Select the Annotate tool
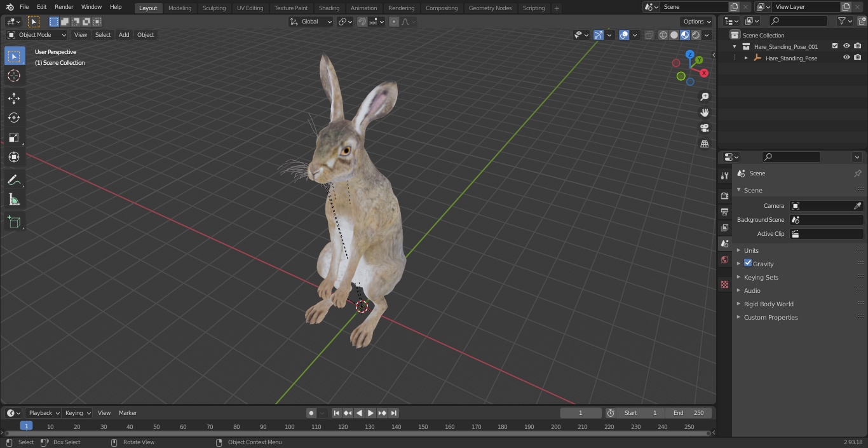Viewport: 868px width, 448px height. pos(14,180)
